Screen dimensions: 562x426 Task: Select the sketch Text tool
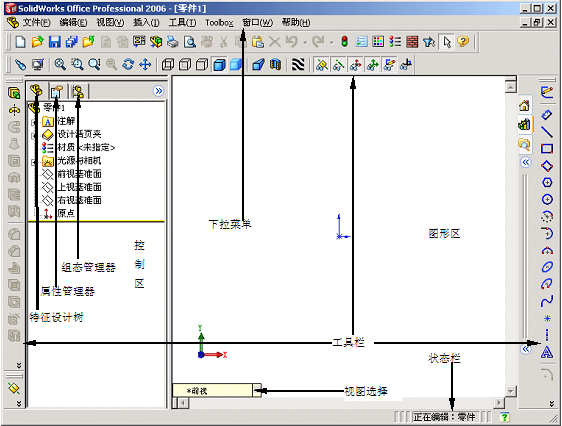547,352
